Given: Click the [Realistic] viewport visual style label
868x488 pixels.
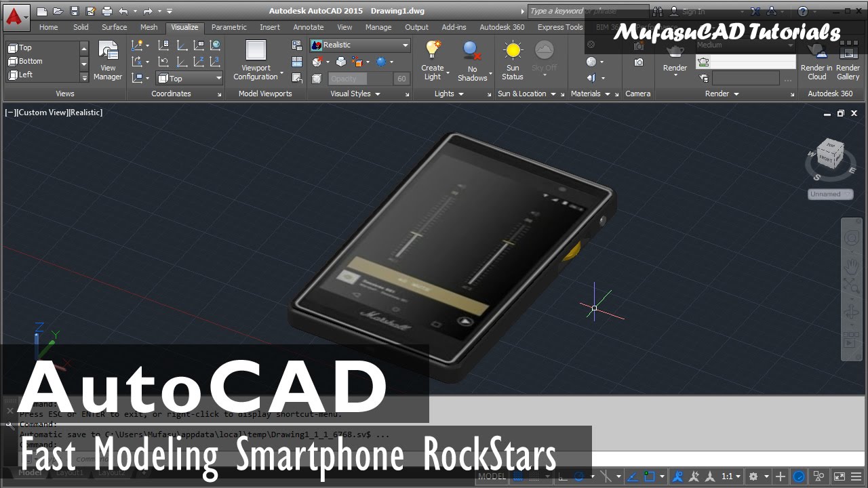Looking at the screenshot, I should (85, 113).
